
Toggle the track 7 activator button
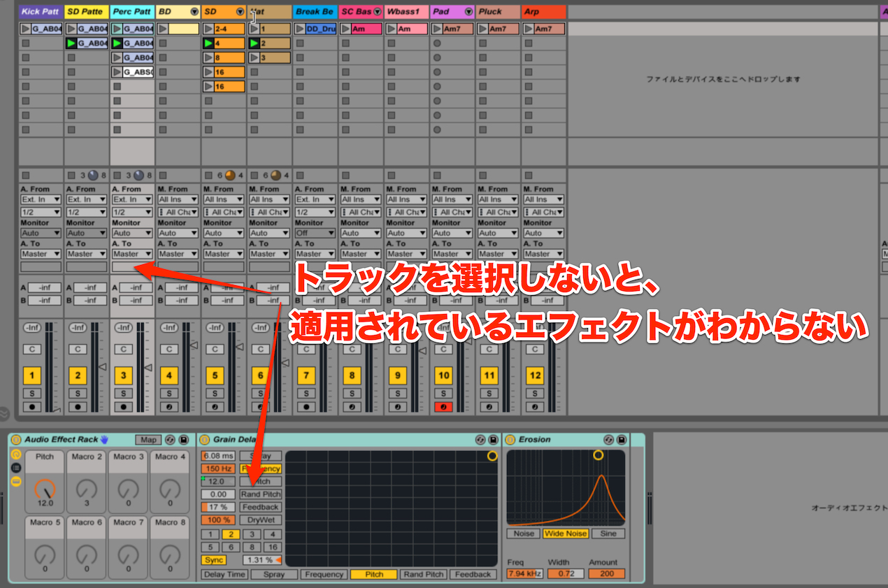coord(306,375)
